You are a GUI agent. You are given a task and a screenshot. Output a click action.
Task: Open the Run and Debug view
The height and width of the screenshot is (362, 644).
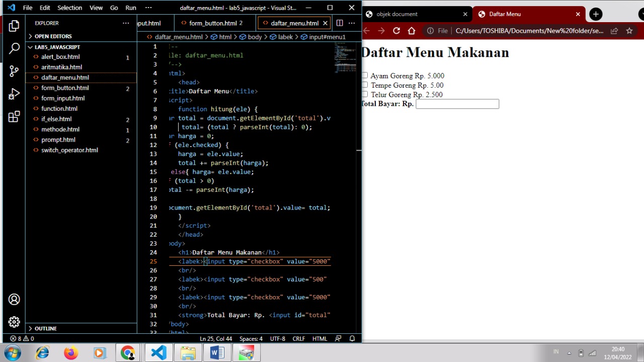(x=14, y=94)
